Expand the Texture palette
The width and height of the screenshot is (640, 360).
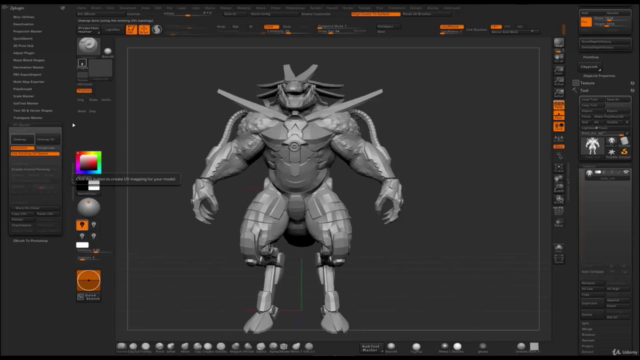click(587, 83)
